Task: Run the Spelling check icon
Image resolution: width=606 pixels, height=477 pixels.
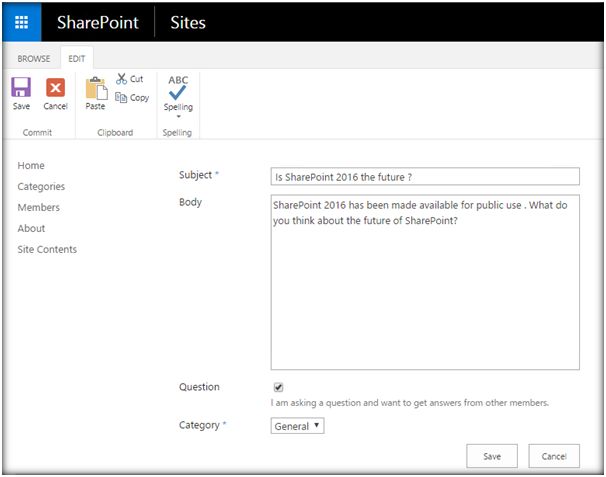Action: click(178, 92)
